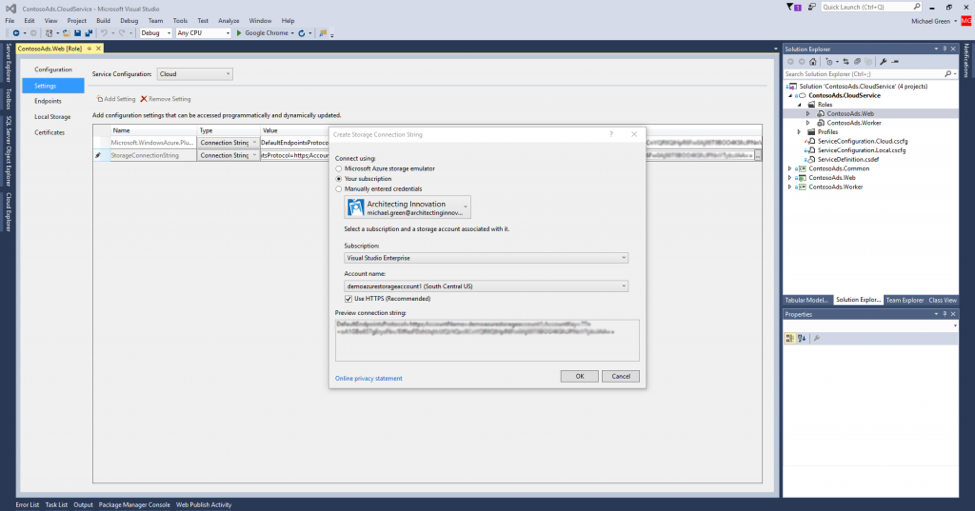The image size is (975, 511).
Task: Open the Tools menu
Action: click(180, 21)
